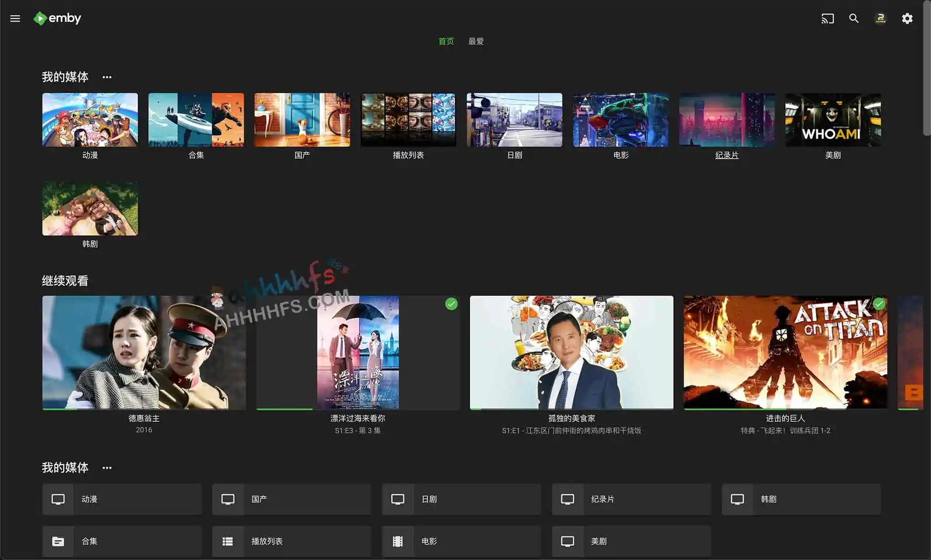Click the page vertical scrollbar
931x560 pixels.
point(927,68)
